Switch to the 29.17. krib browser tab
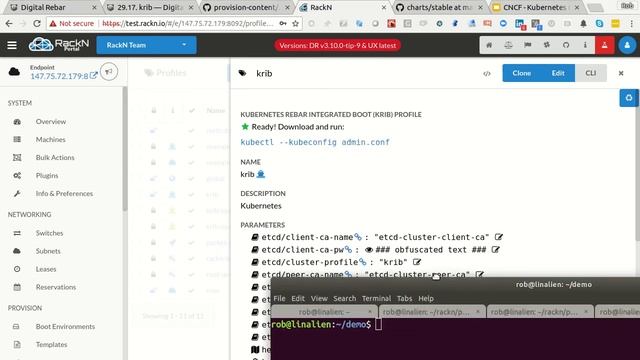640x360 pixels. (149, 7)
